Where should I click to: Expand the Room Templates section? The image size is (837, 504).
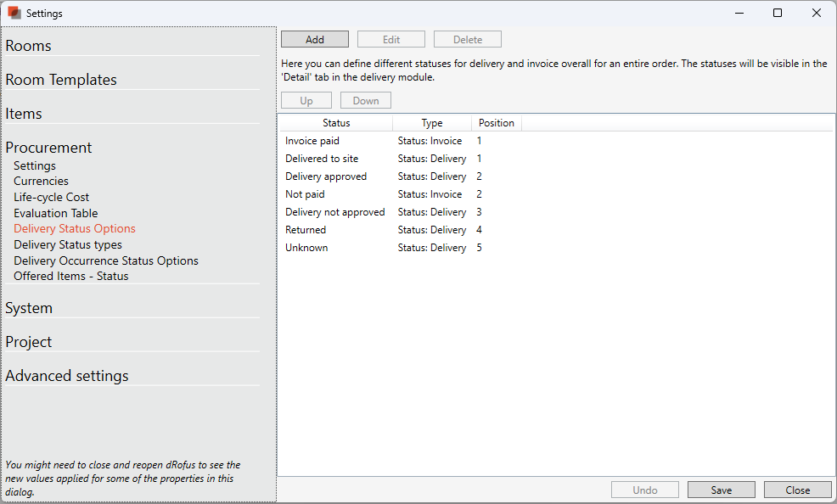point(61,80)
